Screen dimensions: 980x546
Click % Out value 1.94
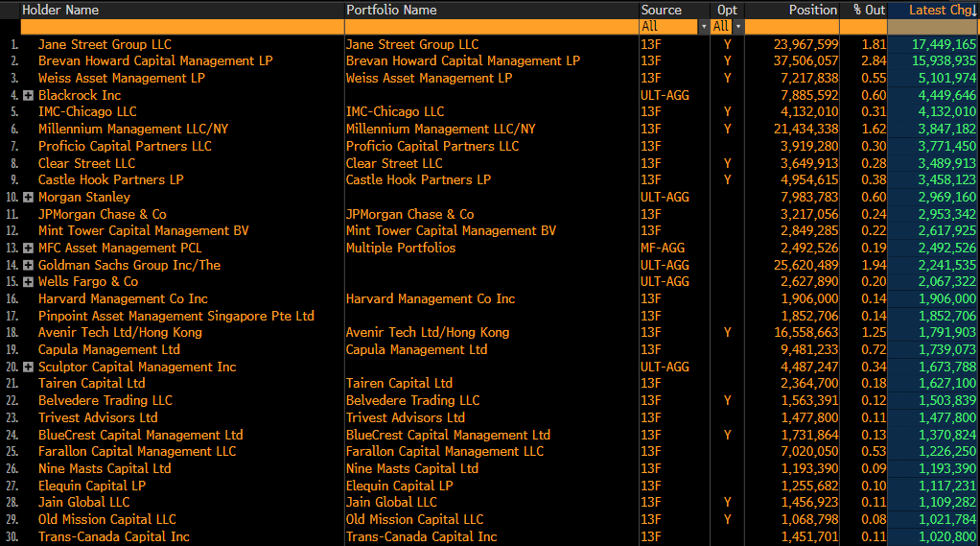coord(874,265)
